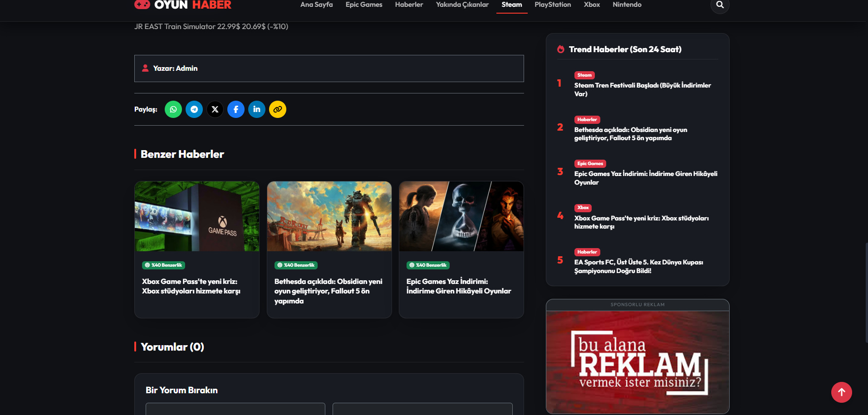Click the Xbox category tag in trends
This screenshot has width=868, height=415.
coord(583,208)
